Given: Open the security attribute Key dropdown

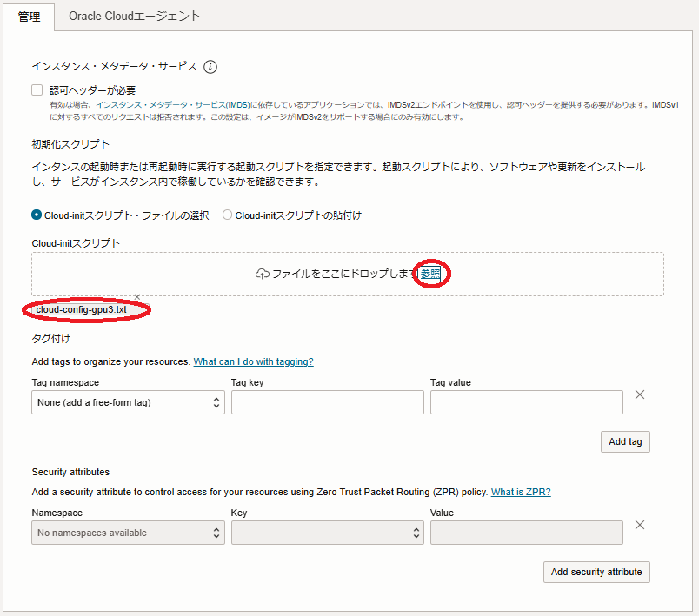Looking at the screenshot, I should tap(327, 533).
